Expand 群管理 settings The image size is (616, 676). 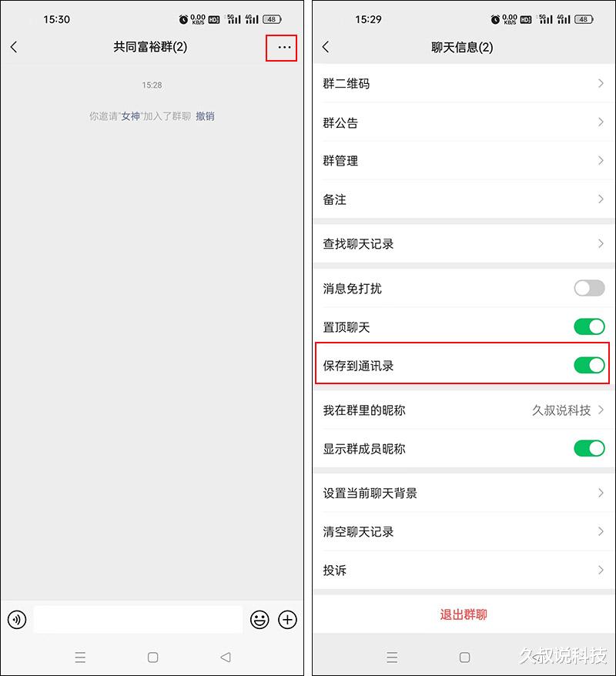point(464,161)
